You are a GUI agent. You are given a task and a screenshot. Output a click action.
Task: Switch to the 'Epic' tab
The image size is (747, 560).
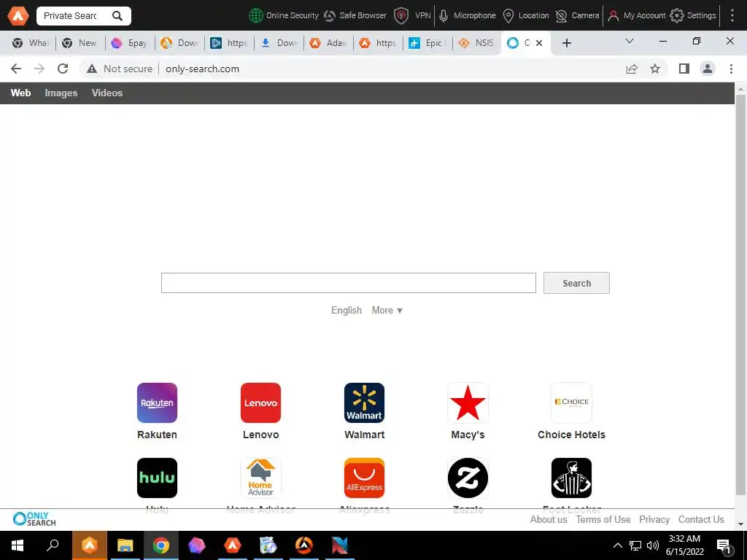click(427, 43)
